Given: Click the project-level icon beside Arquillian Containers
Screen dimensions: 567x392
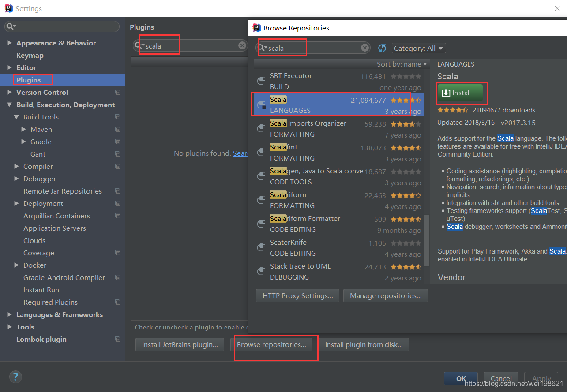Looking at the screenshot, I should coord(118,216).
